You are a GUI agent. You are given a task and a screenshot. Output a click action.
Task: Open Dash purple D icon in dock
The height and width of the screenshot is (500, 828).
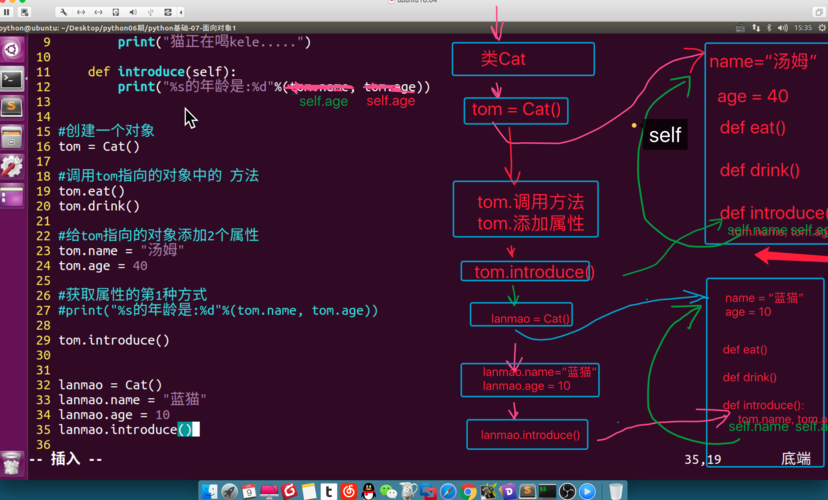click(508, 492)
